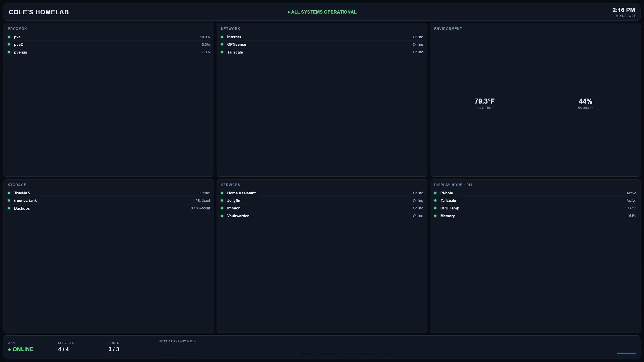This screenshot has height=362, width=644.
Task: Click the MON, AUG 24 date
Action: (x=625, y=16)
